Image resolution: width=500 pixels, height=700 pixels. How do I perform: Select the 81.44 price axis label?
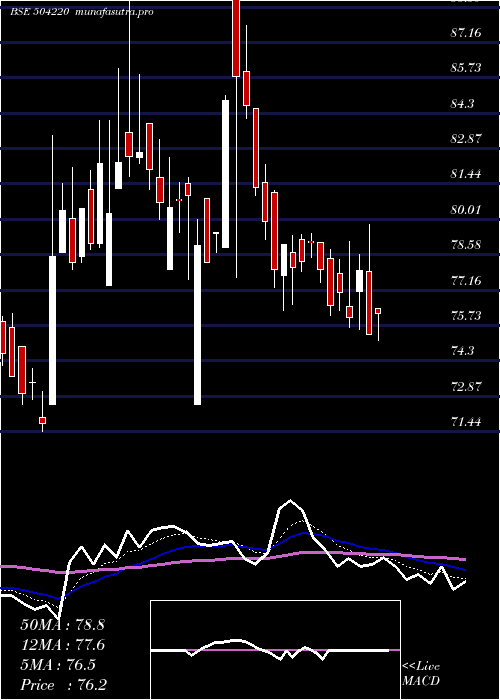point(467,174)
